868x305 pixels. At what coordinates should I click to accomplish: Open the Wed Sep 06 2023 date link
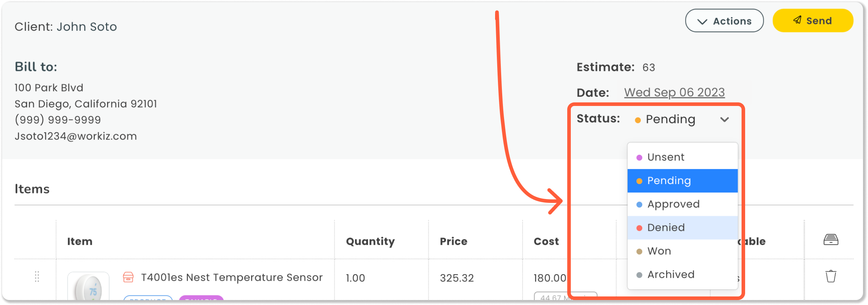[x=674, y=92]
